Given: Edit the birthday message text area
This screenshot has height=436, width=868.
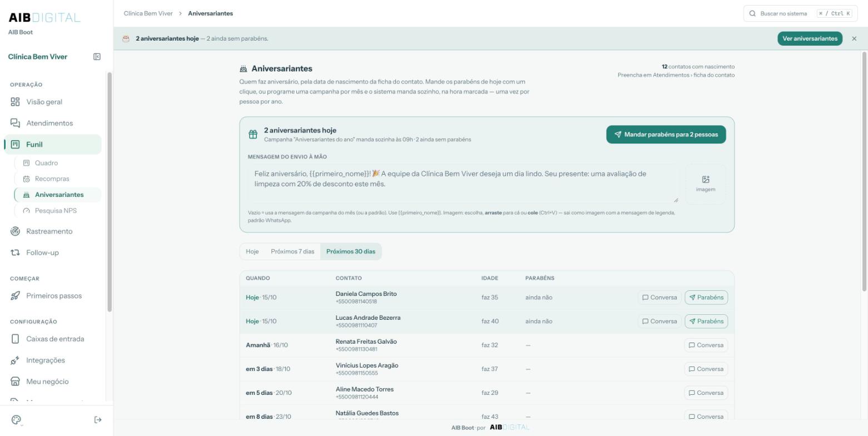Looking at the screenshot, I should coord(463,184).
